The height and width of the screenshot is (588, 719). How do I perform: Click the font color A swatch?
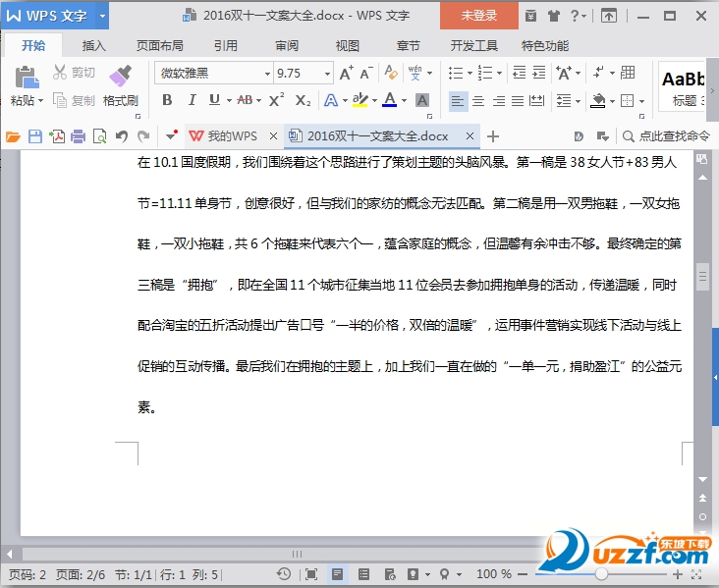(x=389, y=100)
